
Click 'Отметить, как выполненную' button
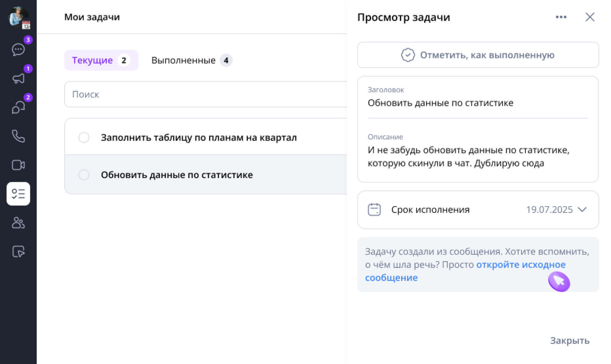(x=478, y=55)
